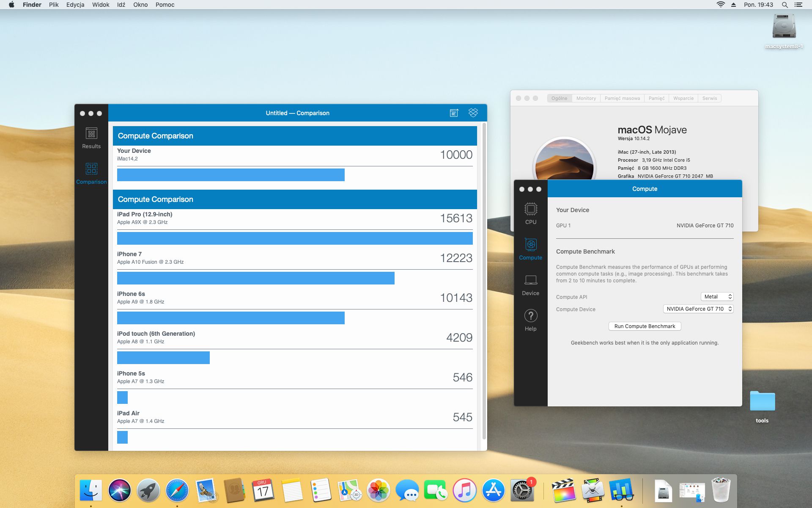Screen dimensions: 812x508
Task: Launch Safari from the Dock
Action: click(x=177, y=491)
